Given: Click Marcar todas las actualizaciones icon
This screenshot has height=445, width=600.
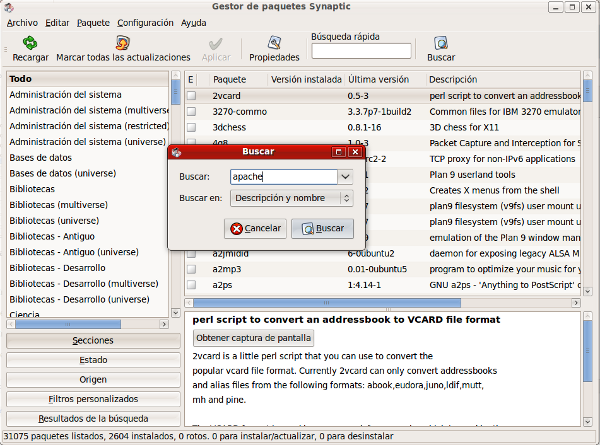Looking at the screenshot, I should click(122, 43).
